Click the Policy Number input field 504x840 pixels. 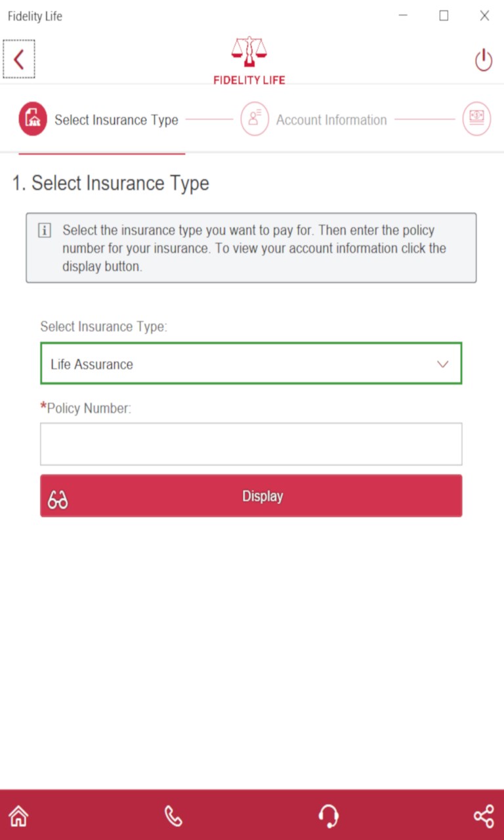pos(251,444)
